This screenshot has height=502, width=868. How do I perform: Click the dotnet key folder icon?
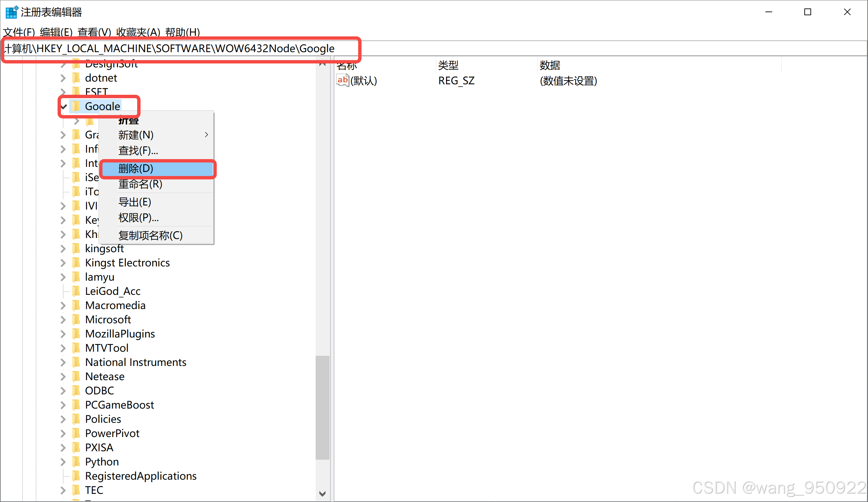pos(76,78)
